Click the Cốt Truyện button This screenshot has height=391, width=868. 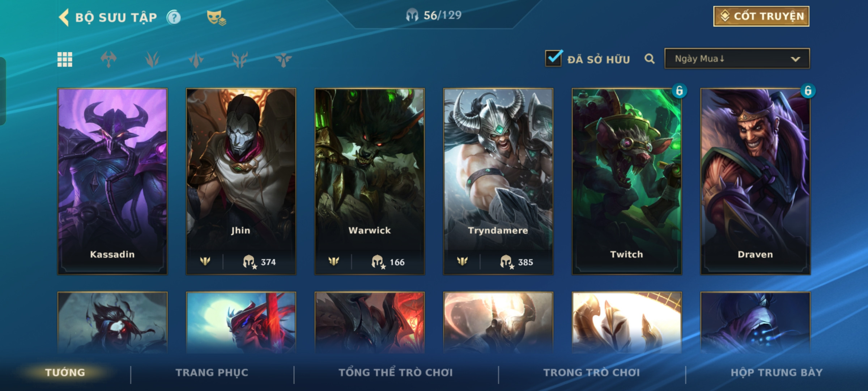coord(761,16)
